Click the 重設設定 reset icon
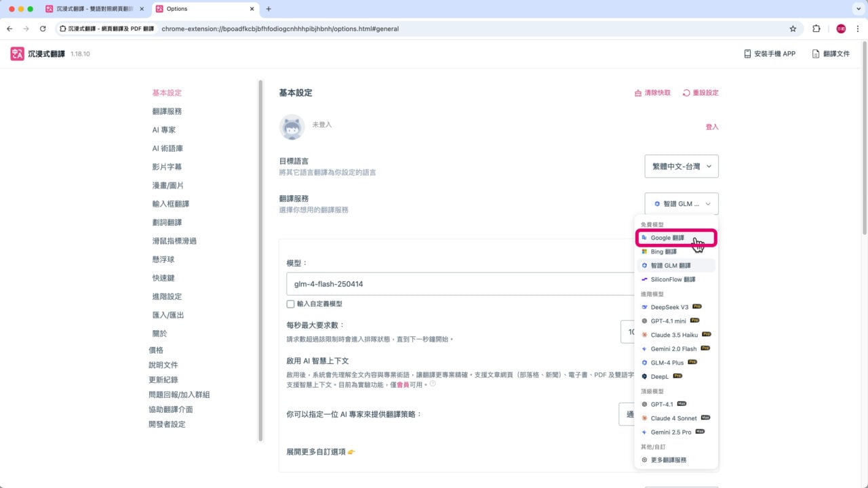Screen dimensions: 868x488 (x=686, y=93)
